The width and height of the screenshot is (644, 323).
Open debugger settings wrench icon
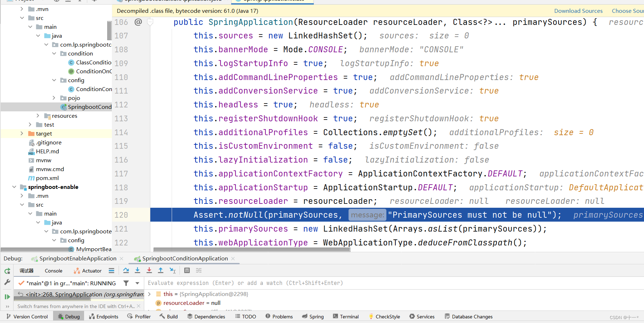7,282
